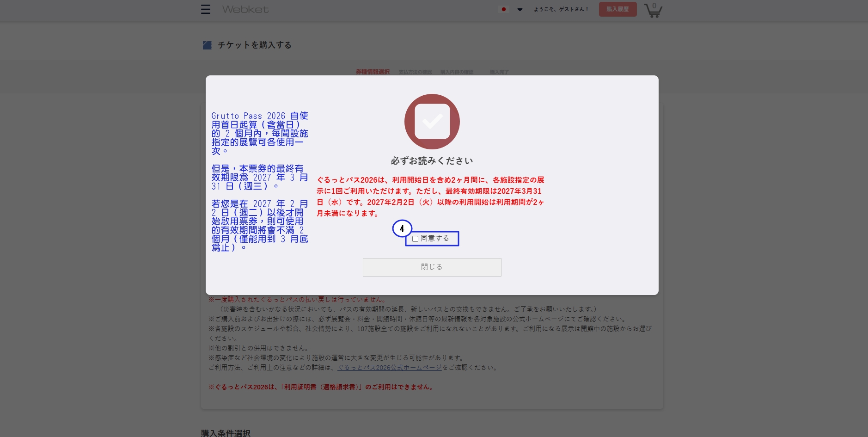This screenshot has width=868, height=437.
Task: Open the shopping cart
Action: pos(653,10)
